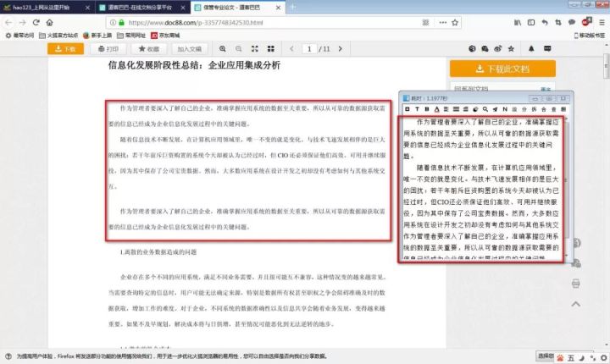Open 京东商城 bookmark
The height and width of the screenshot is (364, 610).
coord(165,36)
